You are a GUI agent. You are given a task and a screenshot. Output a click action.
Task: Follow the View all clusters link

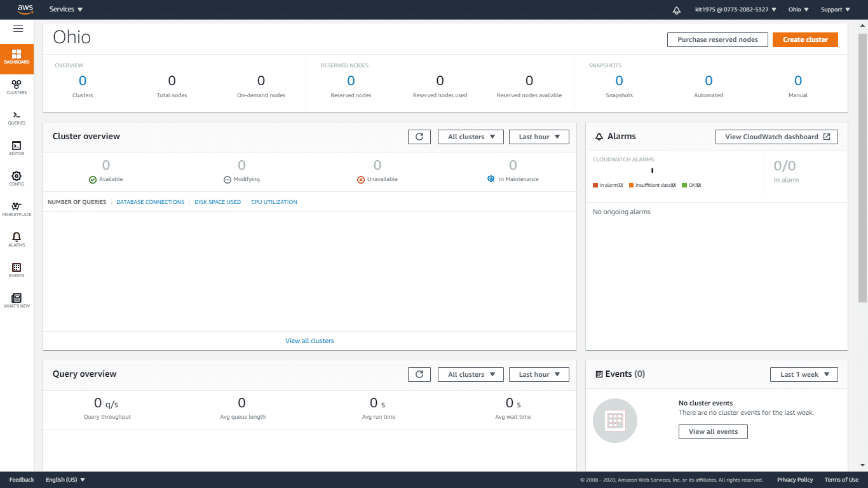309,341
